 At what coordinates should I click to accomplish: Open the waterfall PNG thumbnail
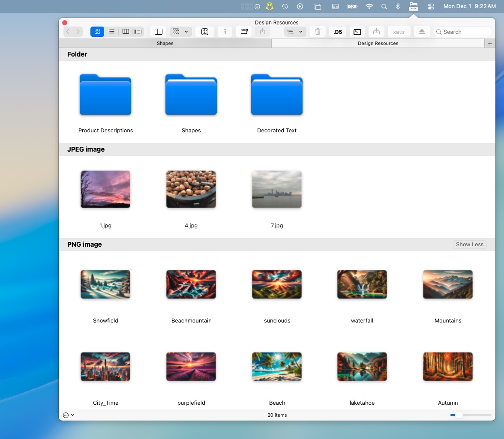click(x=362, y=284)
